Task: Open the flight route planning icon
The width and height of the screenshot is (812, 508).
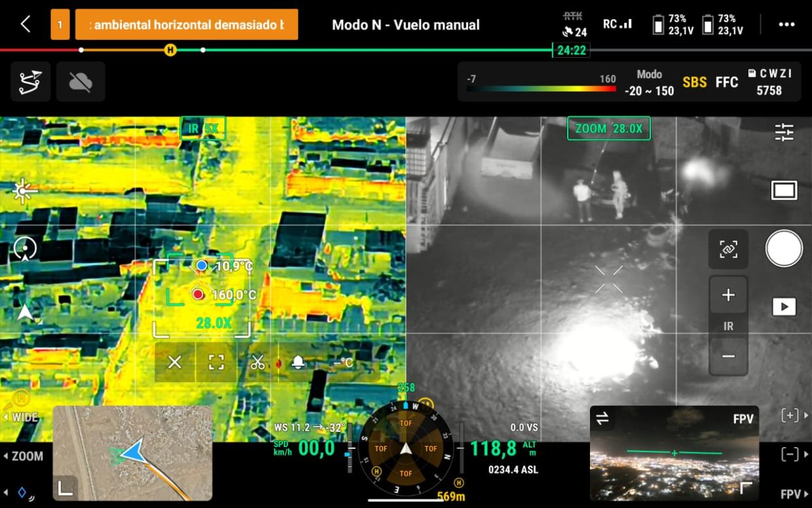Action: click(30, 82)
